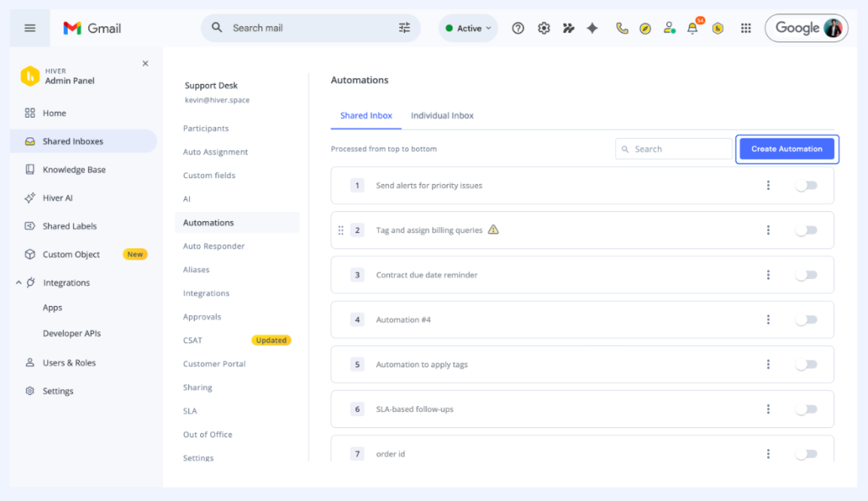Click the Hiver Admin Panel logo
The height and width of the screenshot is (501, 868).
point(30,76)
